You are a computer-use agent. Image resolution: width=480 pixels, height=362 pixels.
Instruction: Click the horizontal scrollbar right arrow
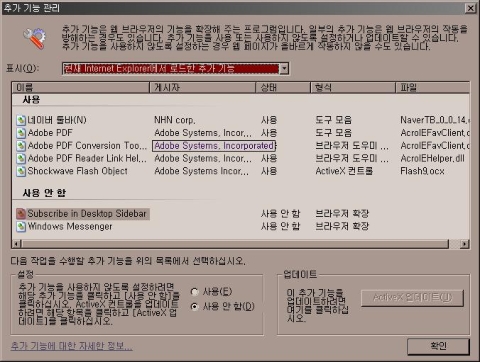pos(464,244)
